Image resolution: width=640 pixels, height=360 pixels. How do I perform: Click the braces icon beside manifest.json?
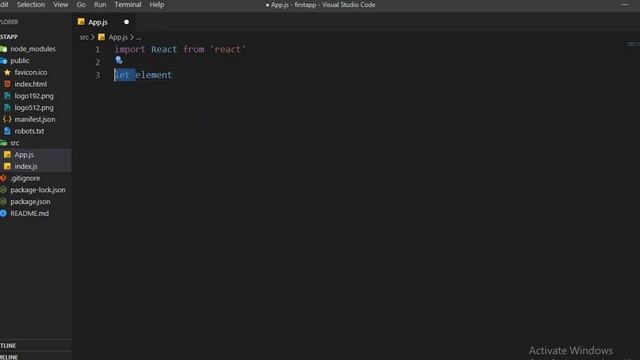point(7,120)
